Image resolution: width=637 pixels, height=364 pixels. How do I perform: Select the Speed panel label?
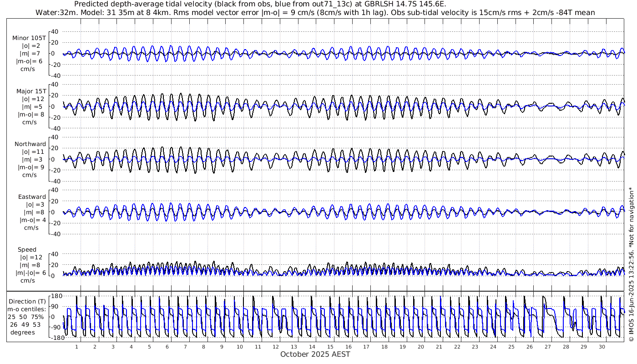(27, 249)
